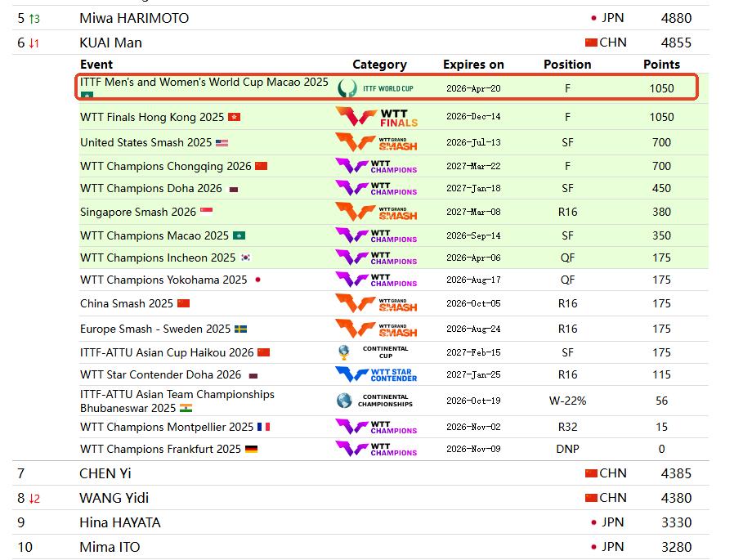Expand the Hina HAYATA ranking row
752x560 pixels.
click(x=360, y=522)
